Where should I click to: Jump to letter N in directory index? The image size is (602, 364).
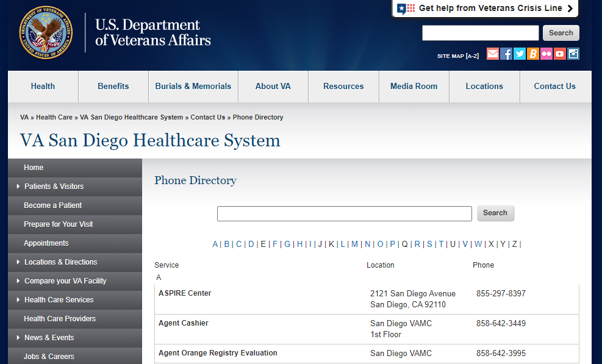click(x=367, y=244)
